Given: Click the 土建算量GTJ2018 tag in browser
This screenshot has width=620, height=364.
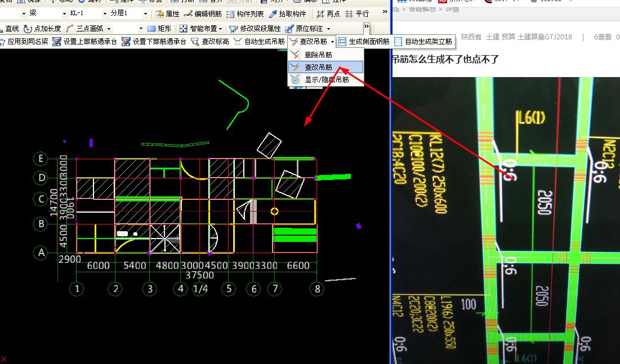Looking at the screenshot, I should pyautogui.click(x=545, y=37).
